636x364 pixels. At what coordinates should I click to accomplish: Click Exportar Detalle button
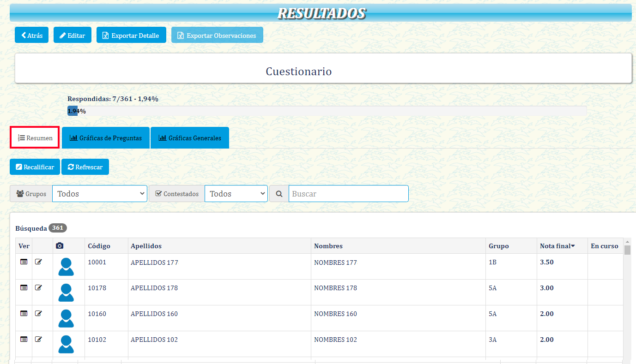click(x=131, y=35)
